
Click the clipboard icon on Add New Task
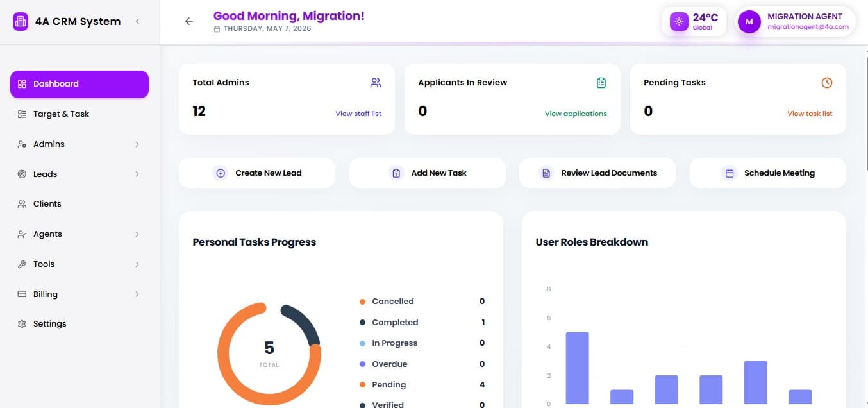pos(396,173)
